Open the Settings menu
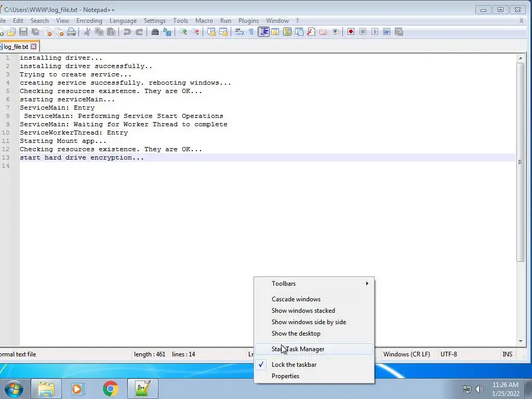 155,21
